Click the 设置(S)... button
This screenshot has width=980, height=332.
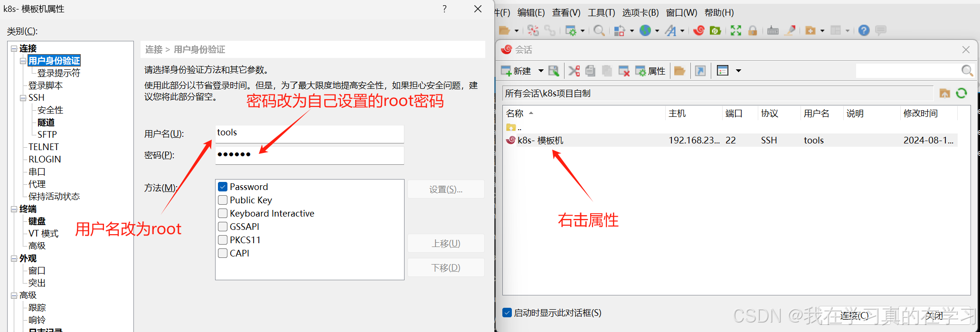[x=446, y=189]
